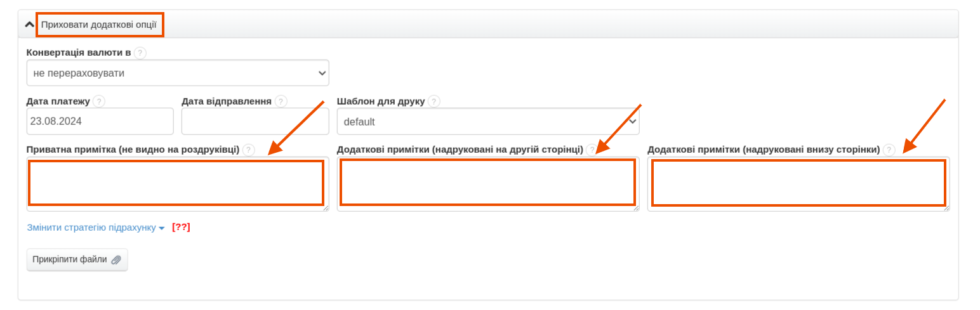This screenshot has height=310, width=980.
Task: Click the red [??] link
Action: click(x=181, y=228)
